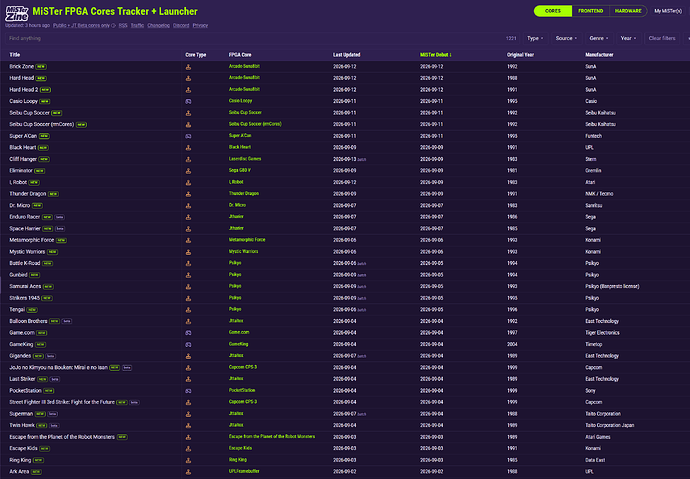Click arcade icon in the Eliminator row

188,171
